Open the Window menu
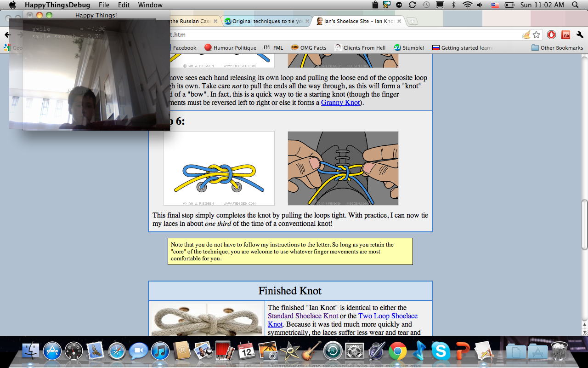Viewport: 588px width, 368px height. click(x=150, y=5)
